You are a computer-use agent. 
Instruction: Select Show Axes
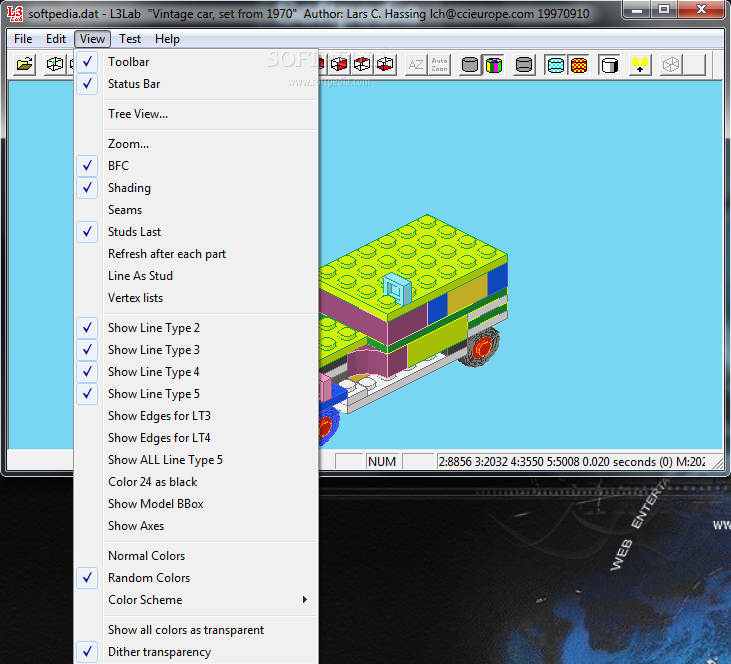[x=196, y=526]
